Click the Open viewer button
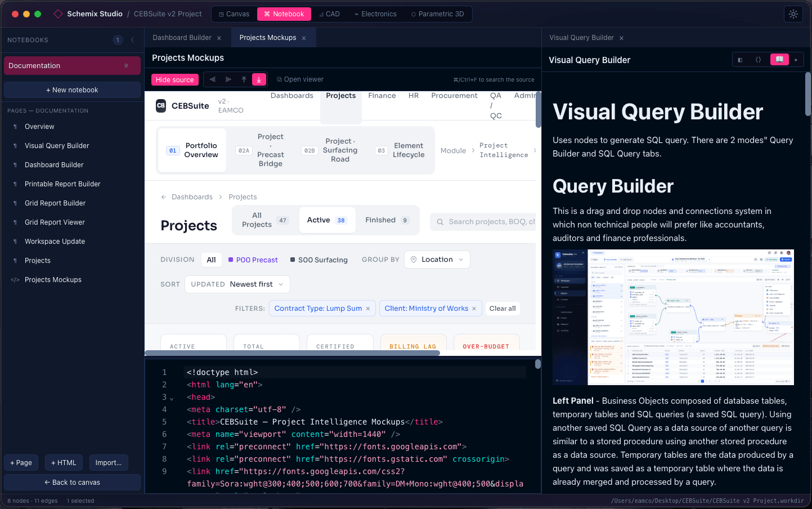The height and width of the screenshot is (509, 812). tap(300, 79)
